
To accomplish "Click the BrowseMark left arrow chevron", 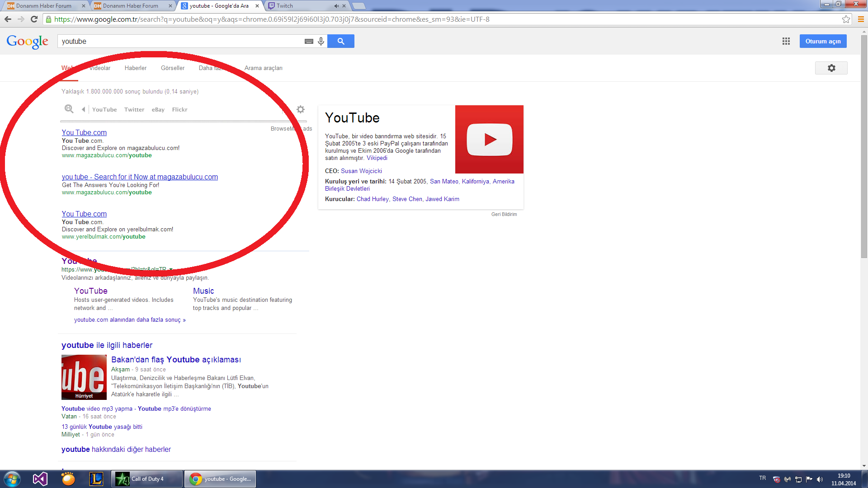I will [83, 109].
